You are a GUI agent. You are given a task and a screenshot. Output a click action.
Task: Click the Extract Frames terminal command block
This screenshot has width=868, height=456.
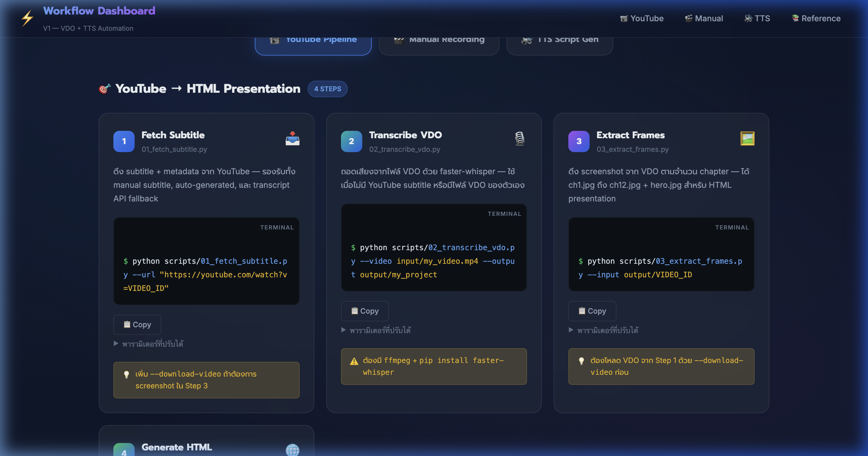pyautogui.click(x=661, y=255)
